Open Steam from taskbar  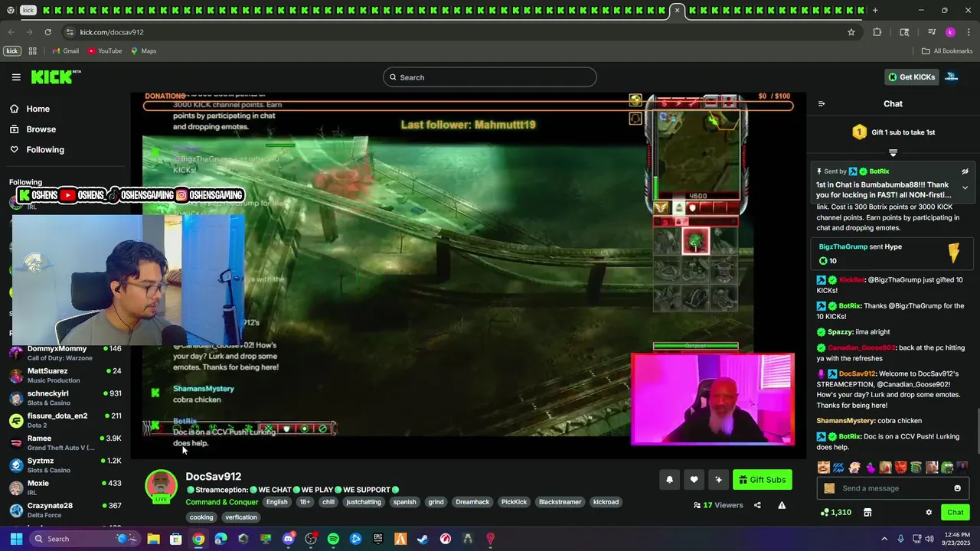(x=423, y=539)
